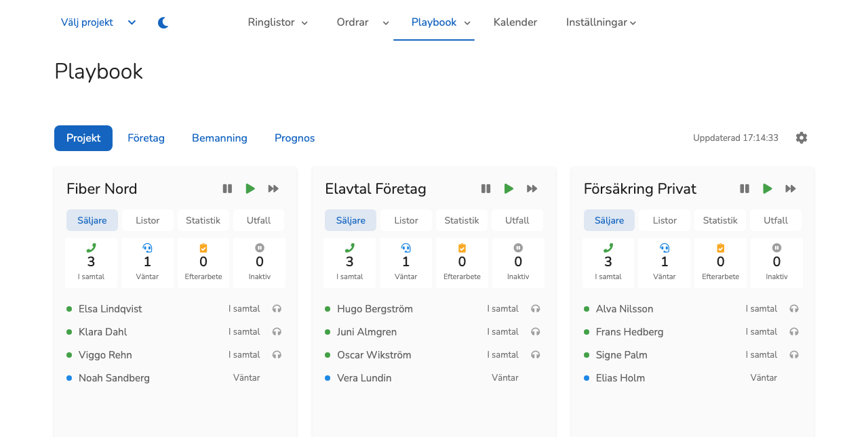Listen in on Hugo Bergström's call
Viewport: 868px width, 437px height.
(x=536, y=309)
